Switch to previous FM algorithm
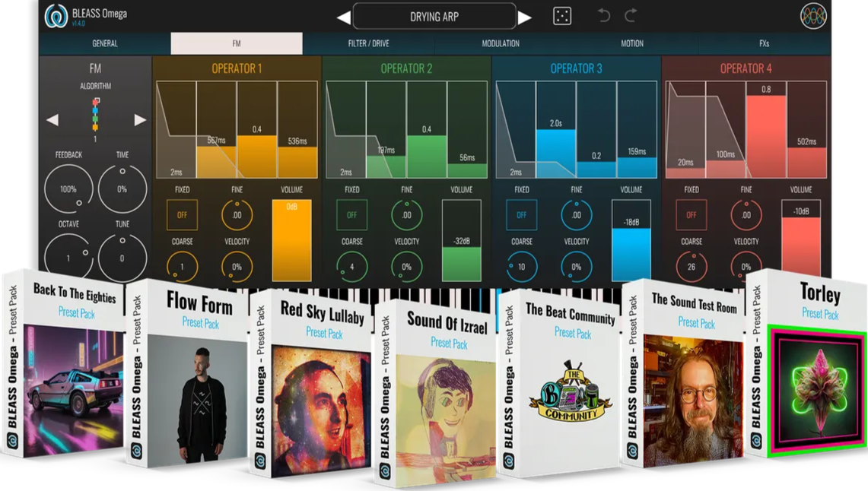Image resolution: width=868 pixels, height=491 pixels. 52,119
